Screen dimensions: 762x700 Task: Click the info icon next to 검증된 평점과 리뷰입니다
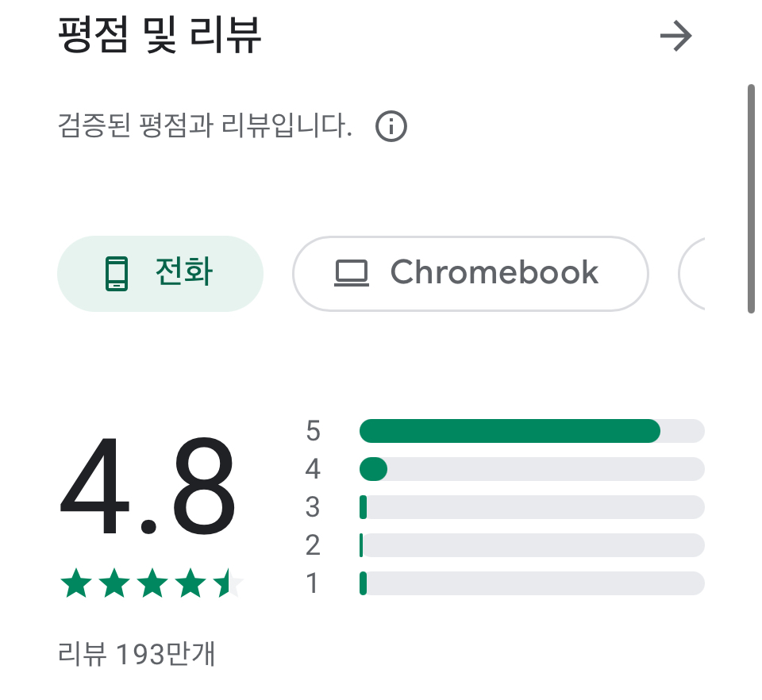point(391,126)
